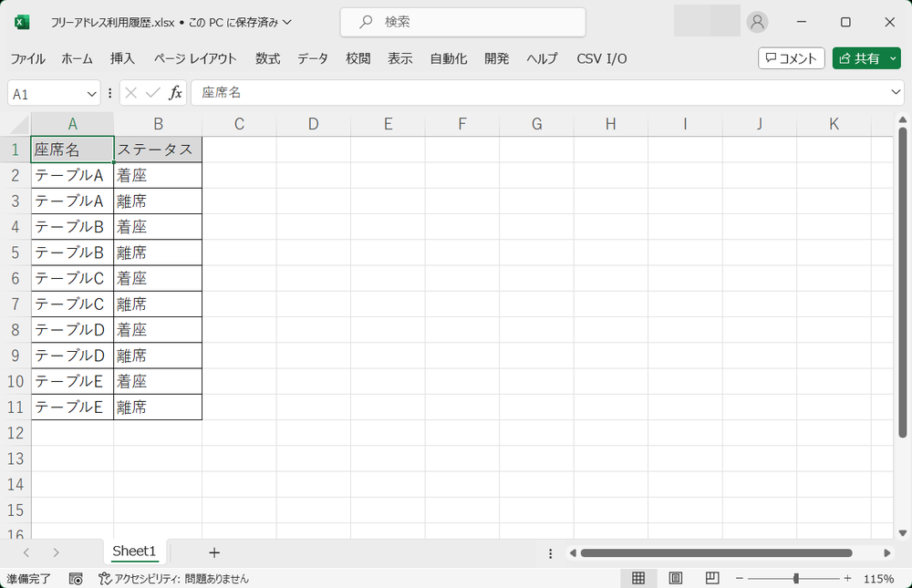Screen dimensions: 912x588
Task: Click the 共有 share button
Action: pyautogui.click(x=859, y=58)
